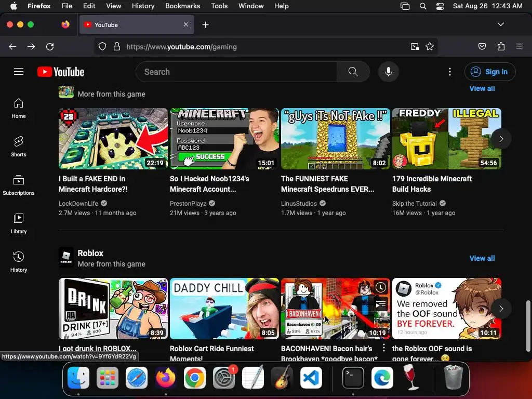
Task: Open a new tab with plus button
Action: pos(205,25)
